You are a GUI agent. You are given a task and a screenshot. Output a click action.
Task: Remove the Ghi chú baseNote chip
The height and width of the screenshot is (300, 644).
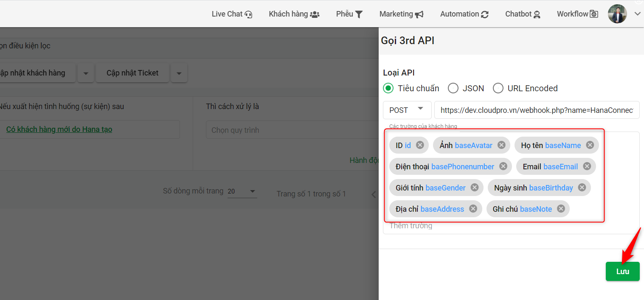(561, 209)
